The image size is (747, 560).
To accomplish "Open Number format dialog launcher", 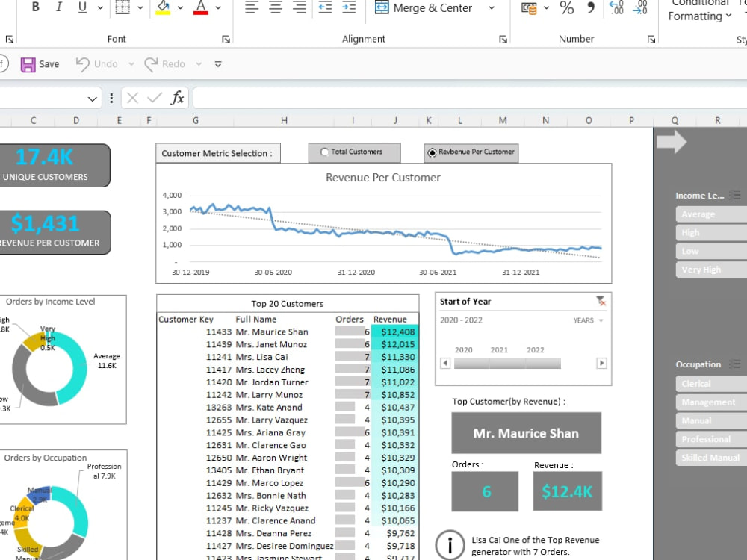I will pyautogui.click(x=651, y=40).
